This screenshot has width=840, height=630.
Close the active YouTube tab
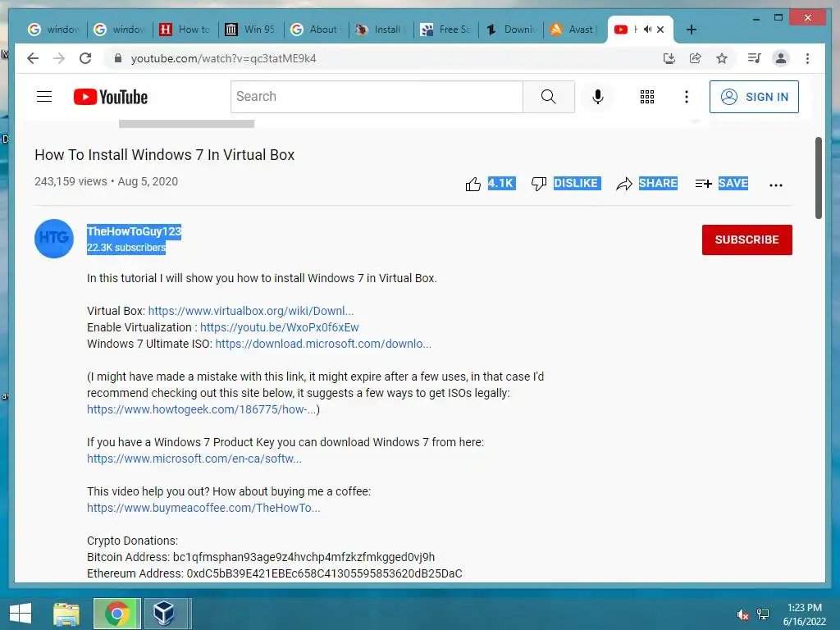coord(660,30)
